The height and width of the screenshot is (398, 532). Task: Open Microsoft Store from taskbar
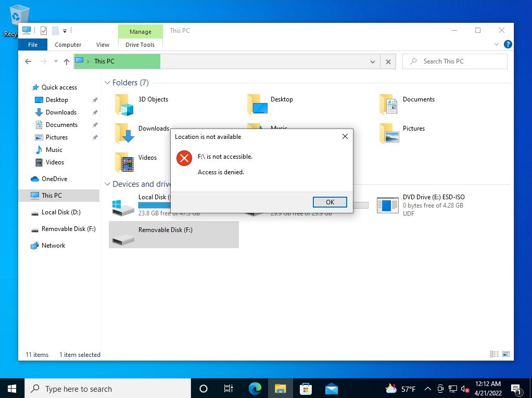click(x=306, y=389)
